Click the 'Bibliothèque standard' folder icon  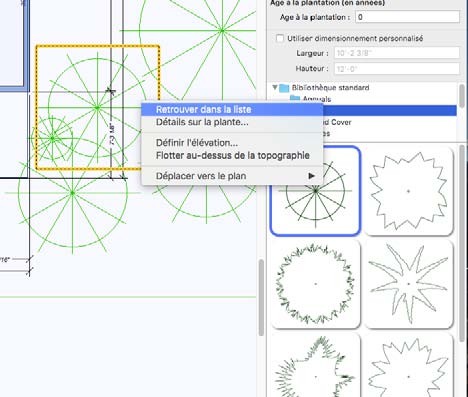tap(284, 88)
